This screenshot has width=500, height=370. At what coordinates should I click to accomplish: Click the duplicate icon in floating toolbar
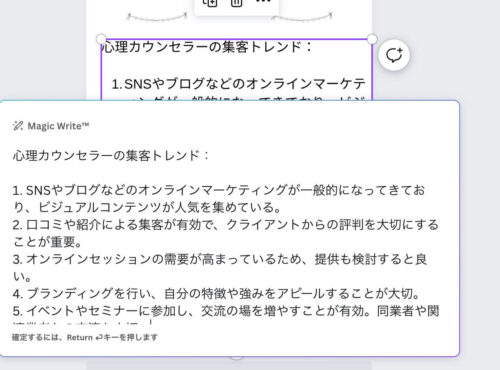[210, 3]
